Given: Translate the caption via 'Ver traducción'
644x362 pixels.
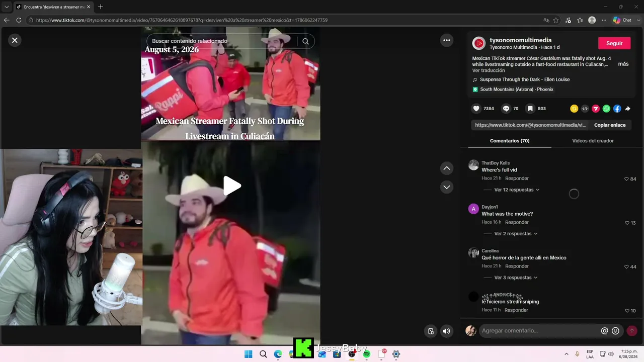Looking at the screenshot, I should pos(489,71).
